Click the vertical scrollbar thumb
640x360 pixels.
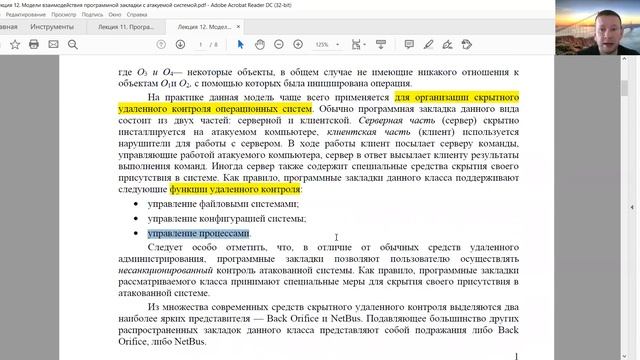coord(624,88)
